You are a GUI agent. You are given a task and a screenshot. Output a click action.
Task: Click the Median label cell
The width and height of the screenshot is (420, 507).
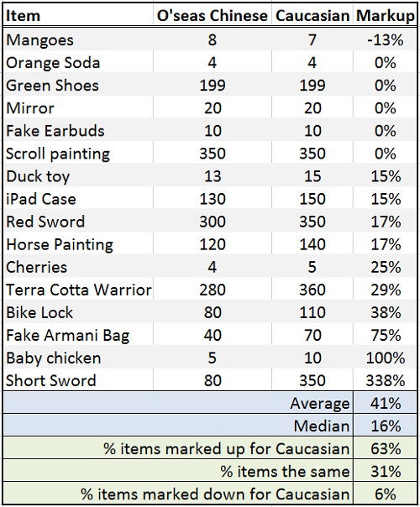178,426
